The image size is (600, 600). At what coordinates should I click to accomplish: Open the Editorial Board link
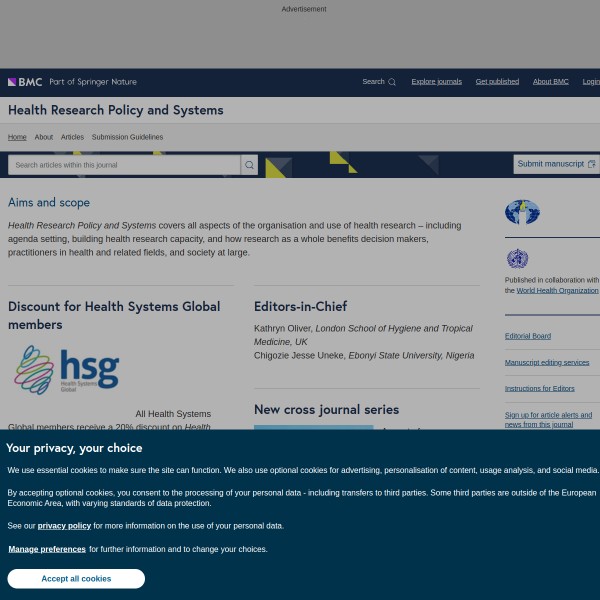[x=528, y=336]
